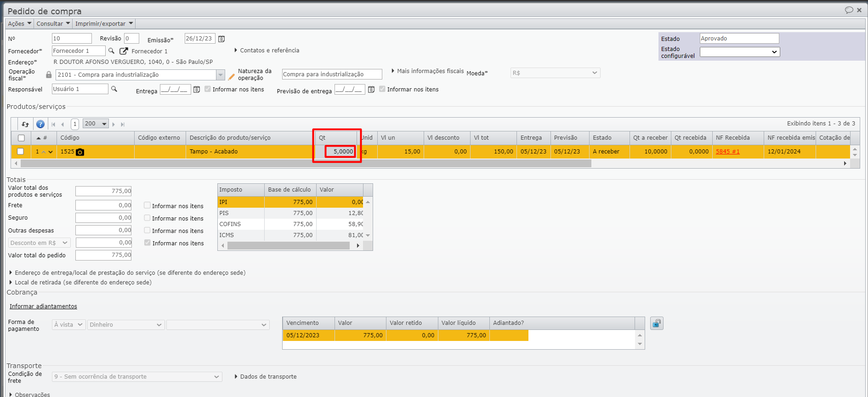Open the Desconto em R$ dropdown
The height and width of the screenshot is (397, 868).
(39, 243)
